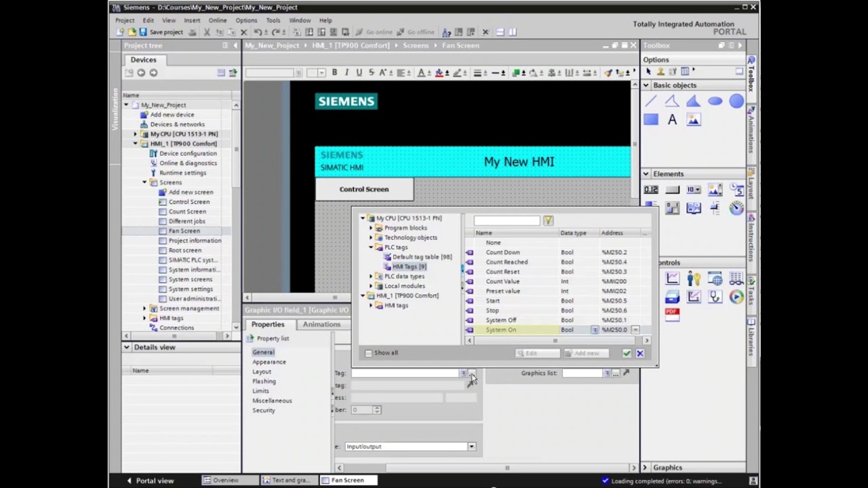Select the Stop tag row
Screen dimensions: 868x488
click(554, 310)
